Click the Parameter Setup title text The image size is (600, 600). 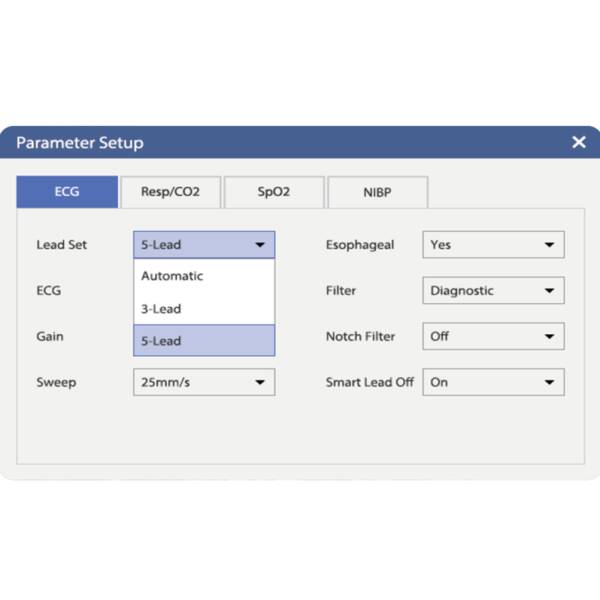pos(80,142)
